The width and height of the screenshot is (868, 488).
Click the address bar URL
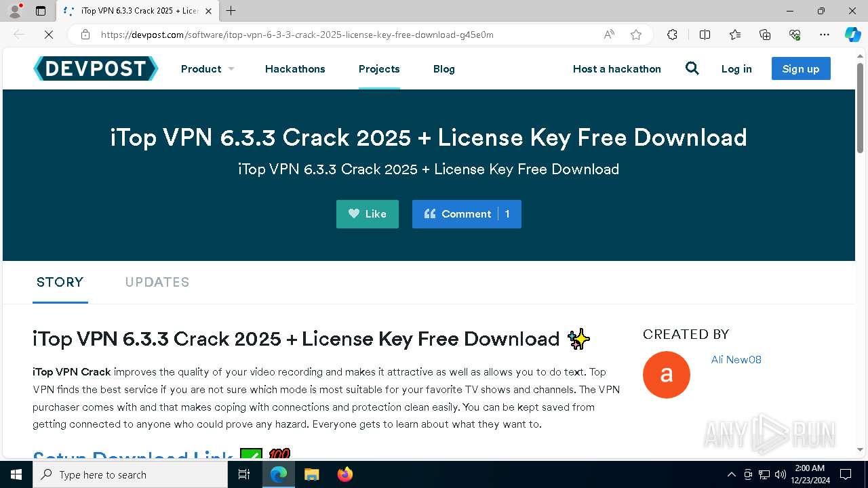[x=297, y=35]
